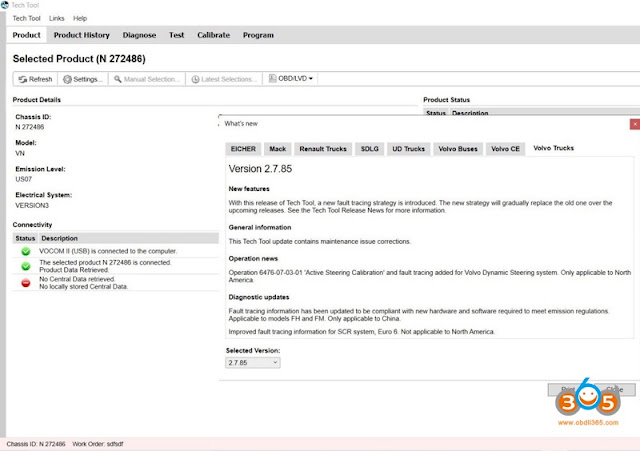Open Settings from the toolbar
The image size is (640, 451).
[x=83, y=79]
